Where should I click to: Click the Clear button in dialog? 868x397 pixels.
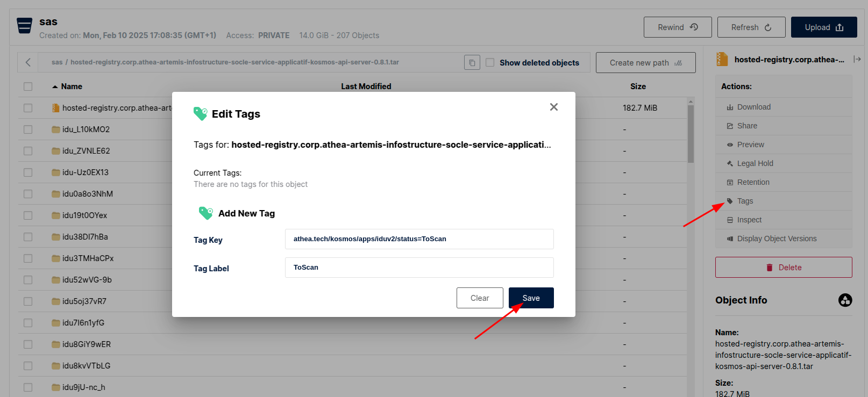coord(479,298)
